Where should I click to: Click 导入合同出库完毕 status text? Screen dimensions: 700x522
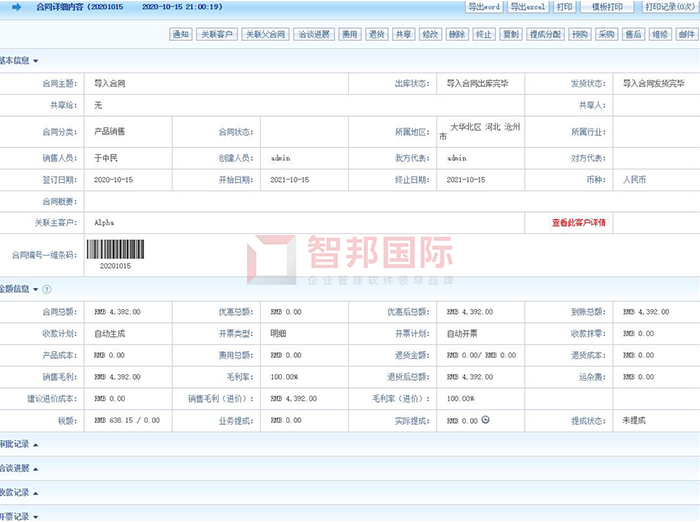coord(477,84)
